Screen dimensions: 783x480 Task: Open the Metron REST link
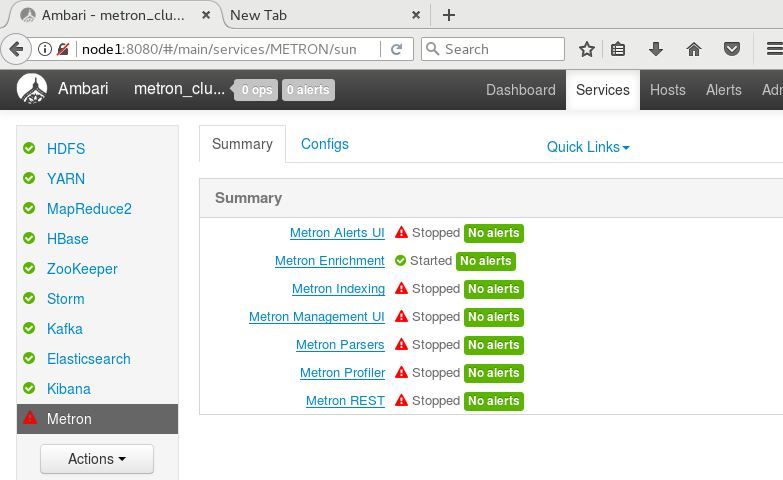tap(345, 401)
